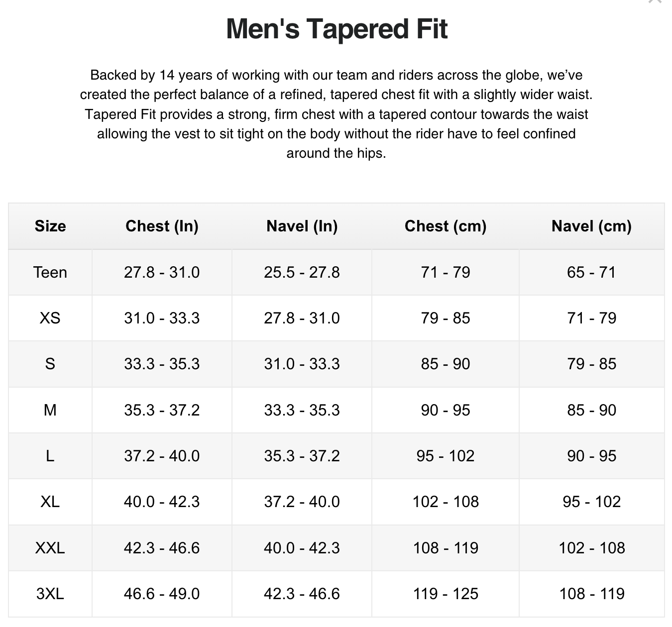This screenshot has width=672, height=627.
Task: Select the L size row label
Action: point(50,456)
